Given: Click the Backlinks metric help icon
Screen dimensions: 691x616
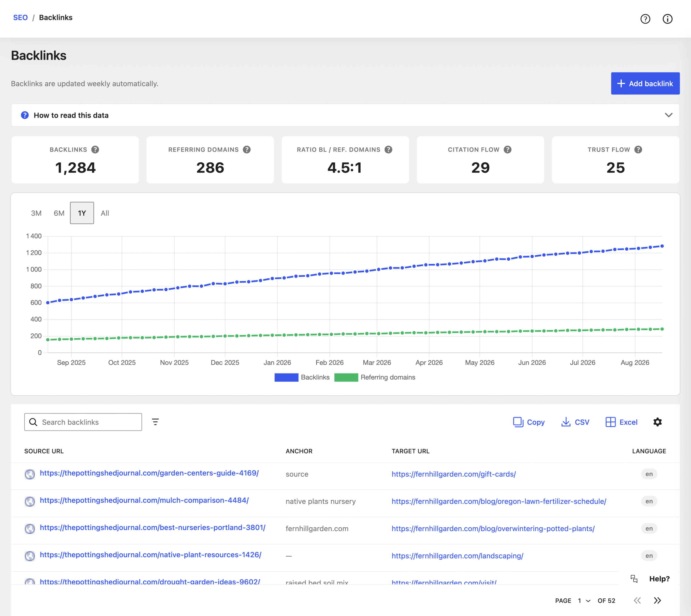Looking at the screenshot, I should pos(95,150).
